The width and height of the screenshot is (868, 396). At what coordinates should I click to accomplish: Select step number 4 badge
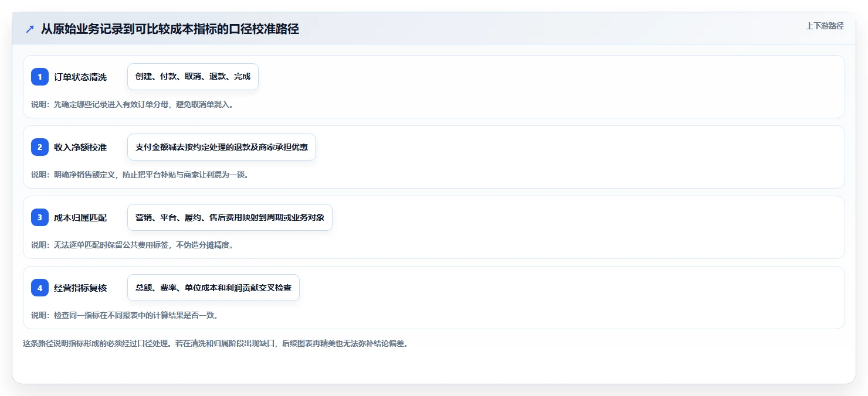[40, 288]
